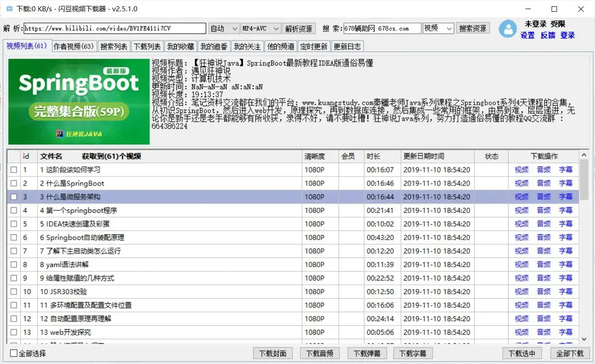Click the 解析资源 button
The image size is (595, 364).
(298, 28)
